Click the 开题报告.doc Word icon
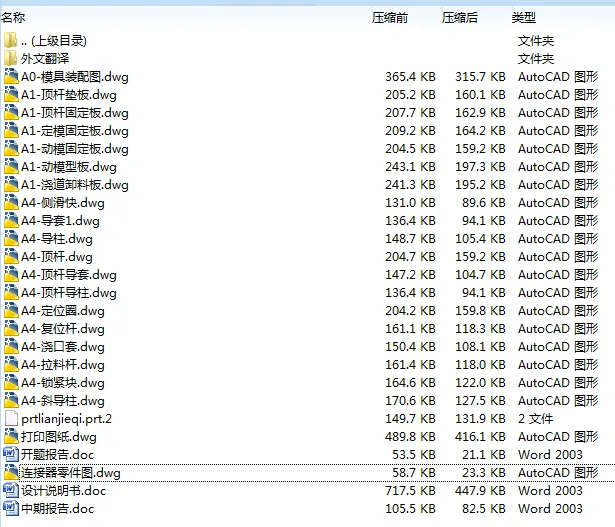Screen dimensions: 615x527 coord(11,454)
